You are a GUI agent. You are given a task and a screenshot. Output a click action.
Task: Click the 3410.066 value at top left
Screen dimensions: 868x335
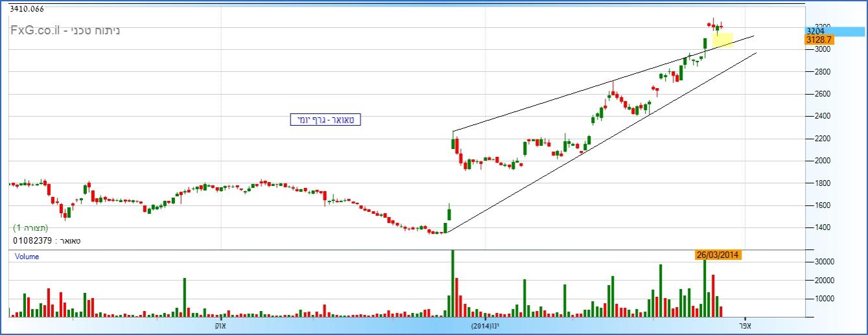[27, 8]
